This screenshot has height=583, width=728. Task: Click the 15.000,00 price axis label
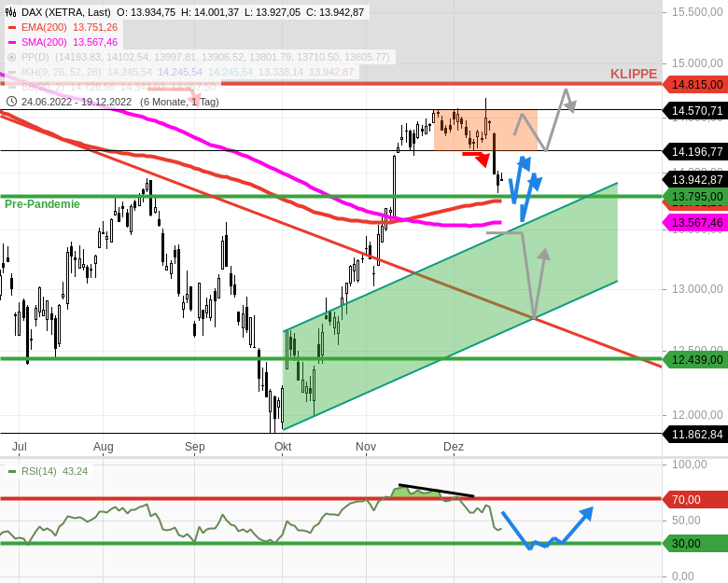click(x=697, y=63)
